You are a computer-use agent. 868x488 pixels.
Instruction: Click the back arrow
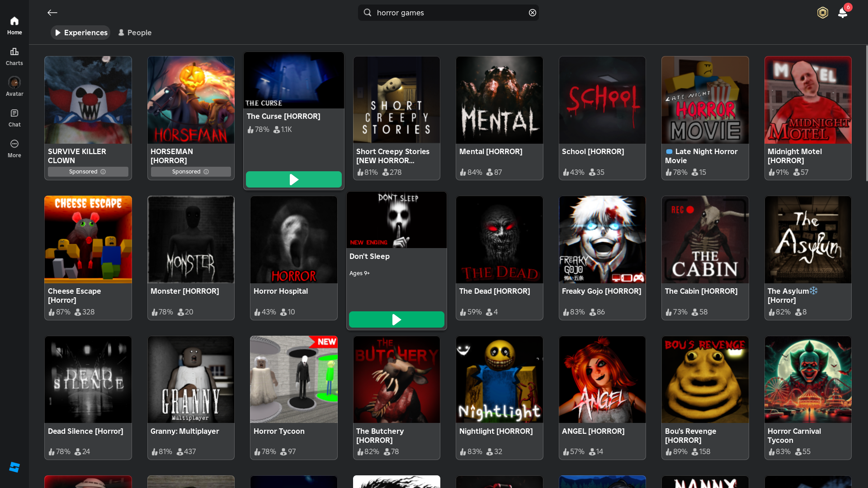pyautogui.click(x=52, y=13)
